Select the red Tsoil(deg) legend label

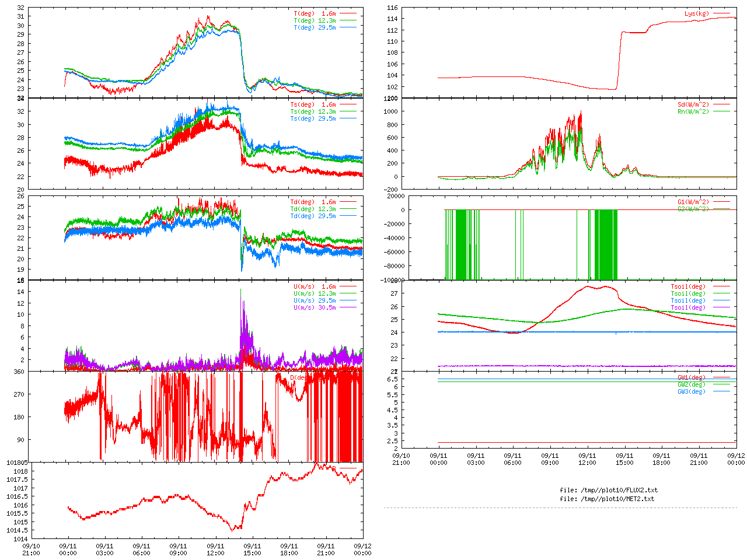pos(688,287)
